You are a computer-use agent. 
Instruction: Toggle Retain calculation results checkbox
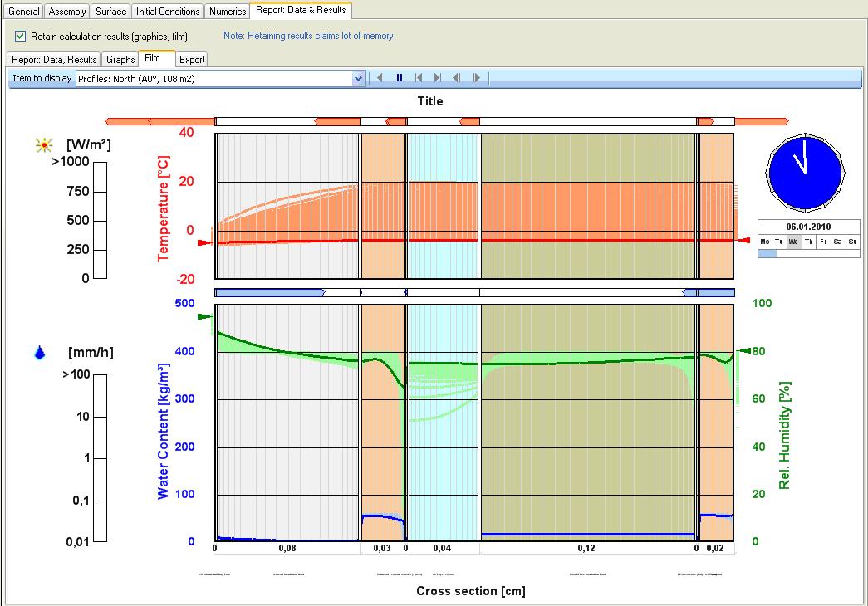click(21, 37)
